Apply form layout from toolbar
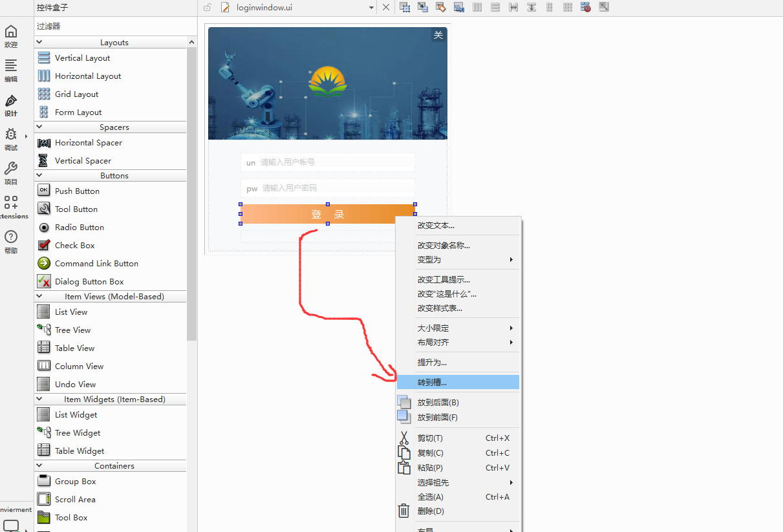The image size is (783, 532). click(550, 7)
